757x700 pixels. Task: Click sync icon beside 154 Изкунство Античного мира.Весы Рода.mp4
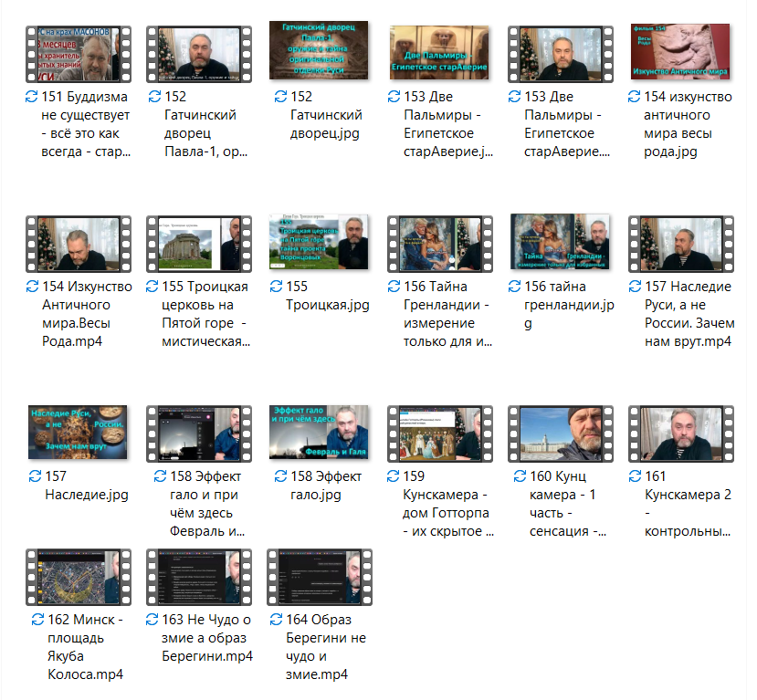[x=32, y=287]
